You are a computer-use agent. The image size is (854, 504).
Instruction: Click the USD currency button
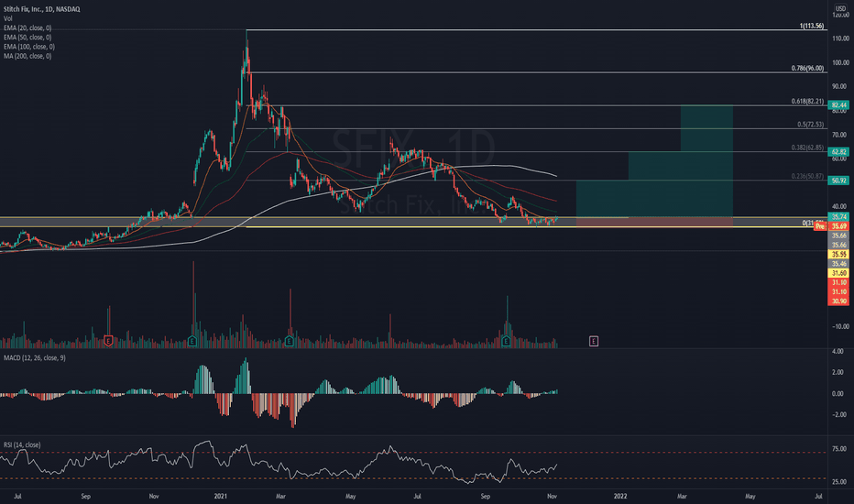(841, 9)
